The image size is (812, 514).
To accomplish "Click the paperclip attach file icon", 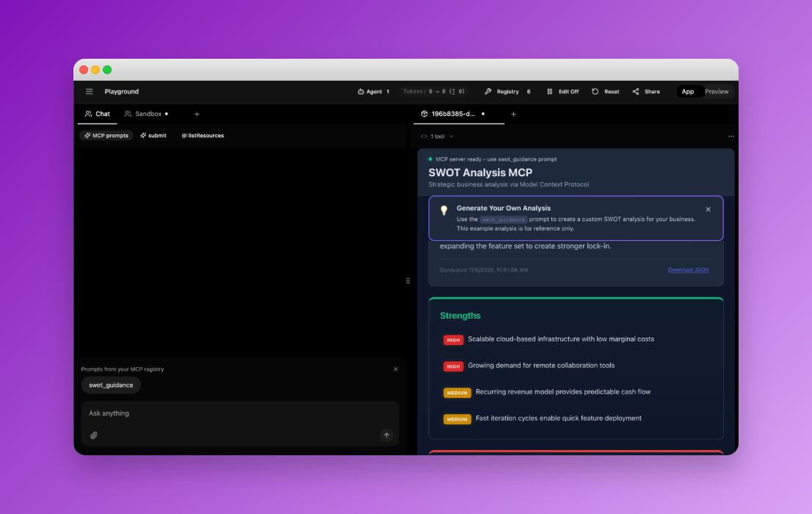I will tap(94, 435).
